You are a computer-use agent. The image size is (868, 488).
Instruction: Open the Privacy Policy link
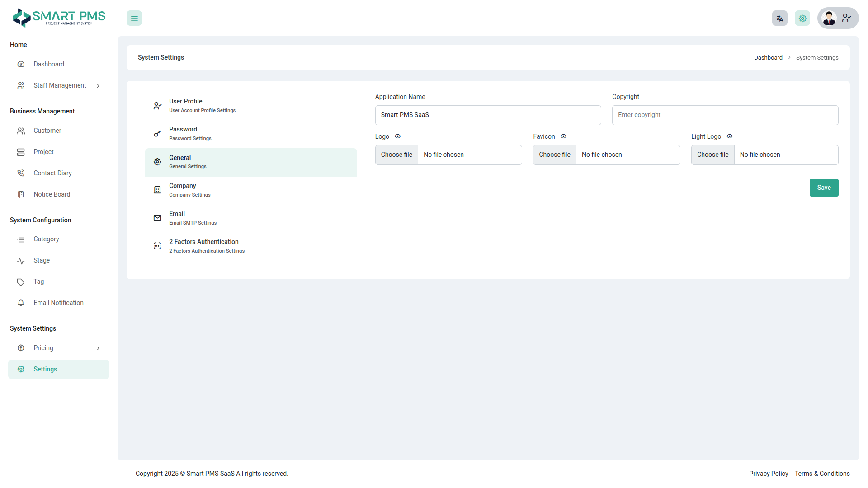768,474
